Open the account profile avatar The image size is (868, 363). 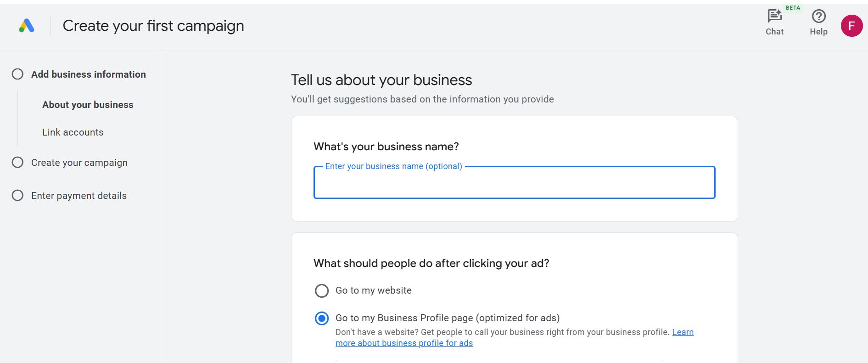pyautogui.click(x=852, y=26)
